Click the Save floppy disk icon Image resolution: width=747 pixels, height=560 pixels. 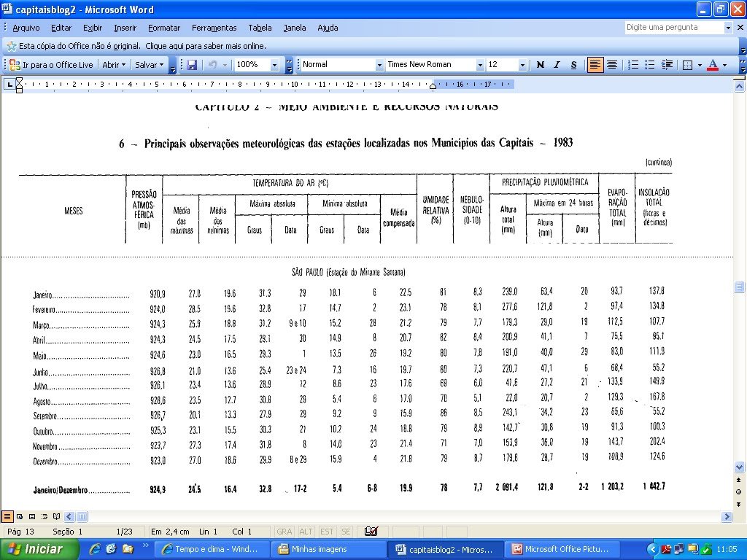coord(192,65)
